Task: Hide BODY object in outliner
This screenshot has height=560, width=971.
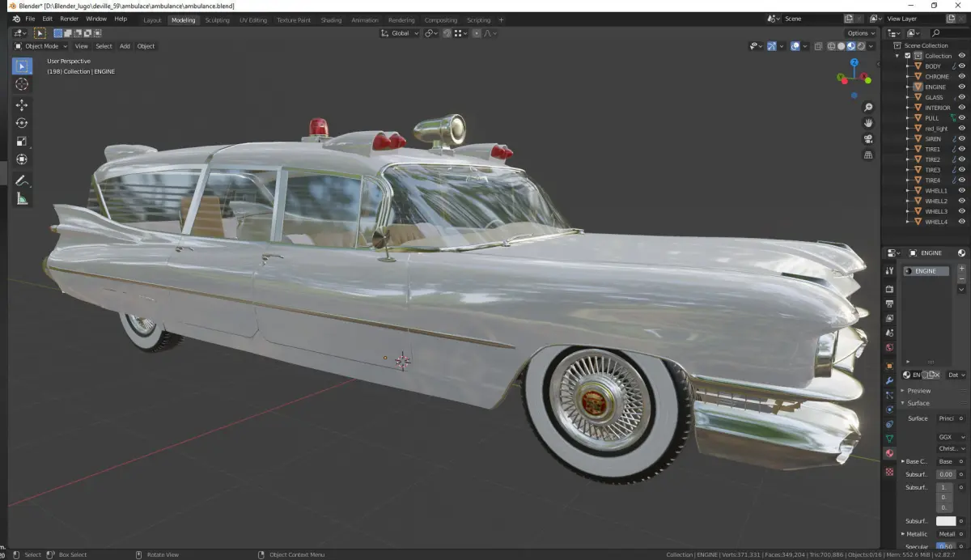Action: click(x=962, y=66)
